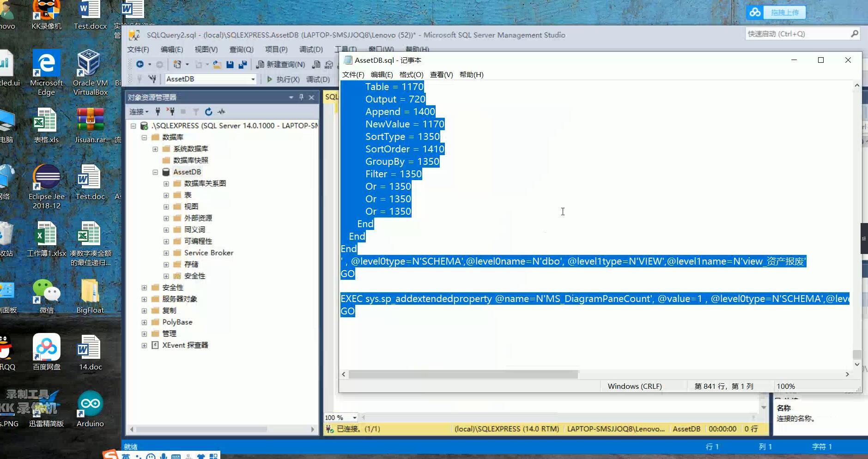Click the Microsoft Edge desktop icon
The width and height of the screenshot is (868, 459).
(46, 72)
